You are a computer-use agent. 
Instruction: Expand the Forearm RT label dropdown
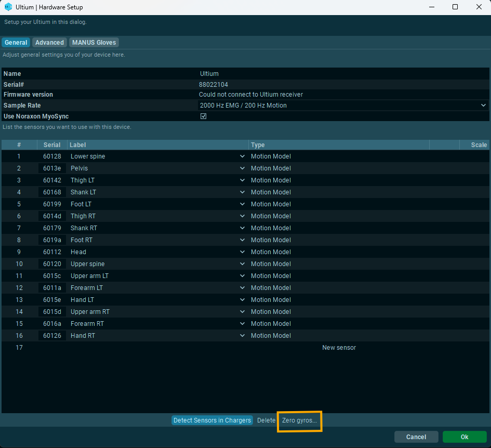point(242,324)
